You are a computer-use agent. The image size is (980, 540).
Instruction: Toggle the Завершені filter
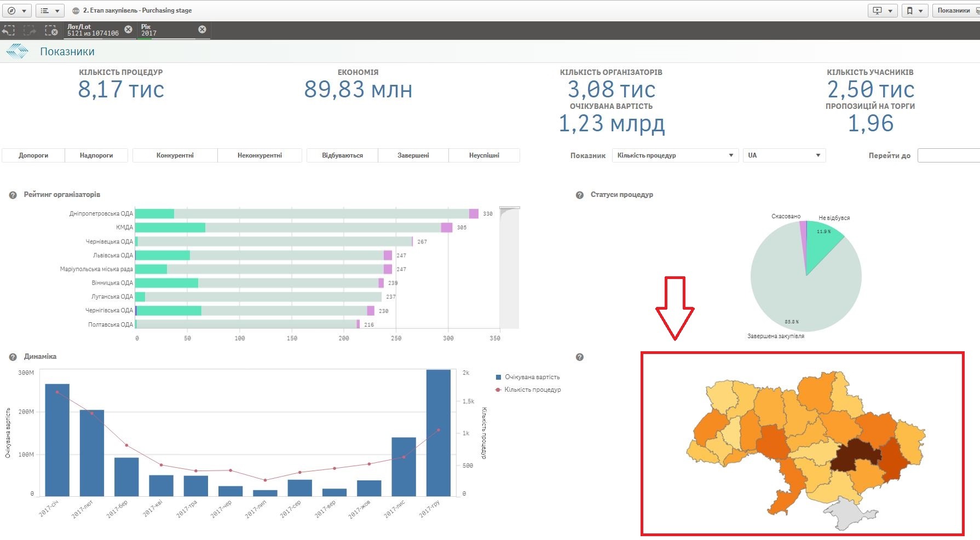coord(413,155)
